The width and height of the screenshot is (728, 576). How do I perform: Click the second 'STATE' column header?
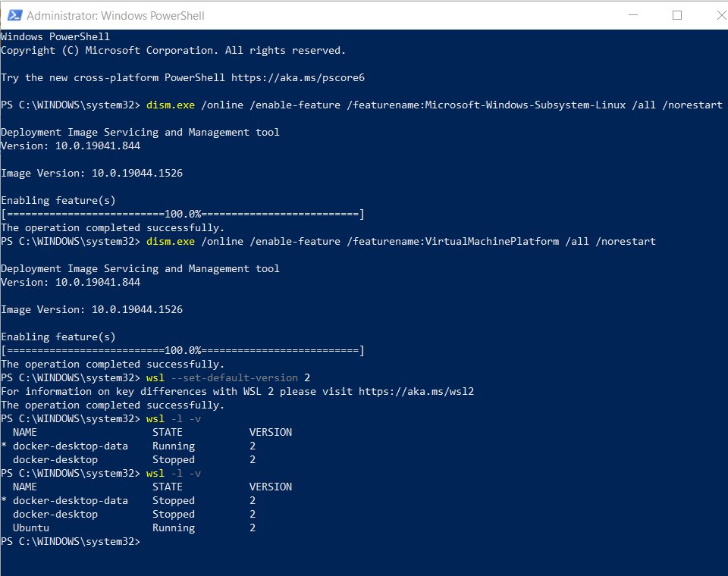[x=167, y=487]
